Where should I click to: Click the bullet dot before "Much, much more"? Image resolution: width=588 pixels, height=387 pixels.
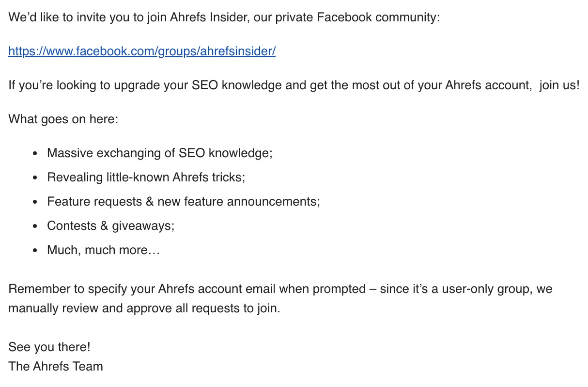[34, 251]
